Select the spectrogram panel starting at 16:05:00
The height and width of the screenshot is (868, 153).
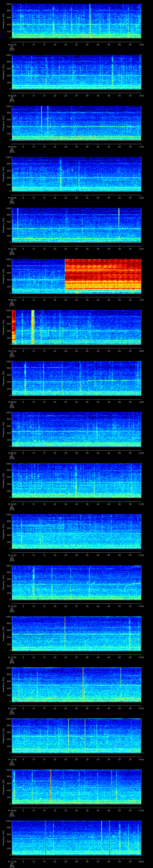click(x=77, y=225)
